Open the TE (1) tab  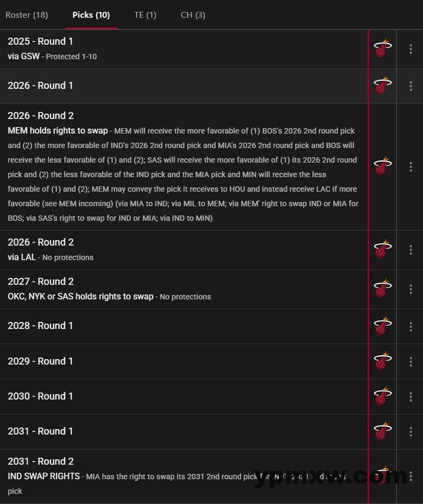click(x=145, y=15)
